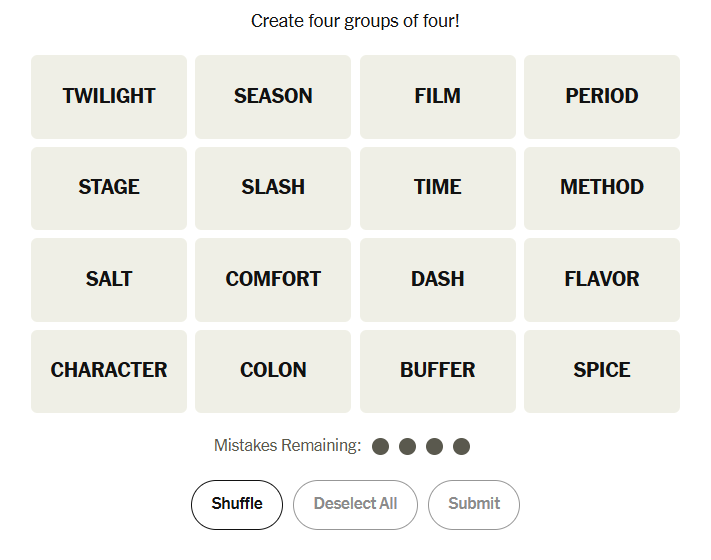Select the FLAVOR tile
The image size is (711, 560).
[x=602, y=280]
